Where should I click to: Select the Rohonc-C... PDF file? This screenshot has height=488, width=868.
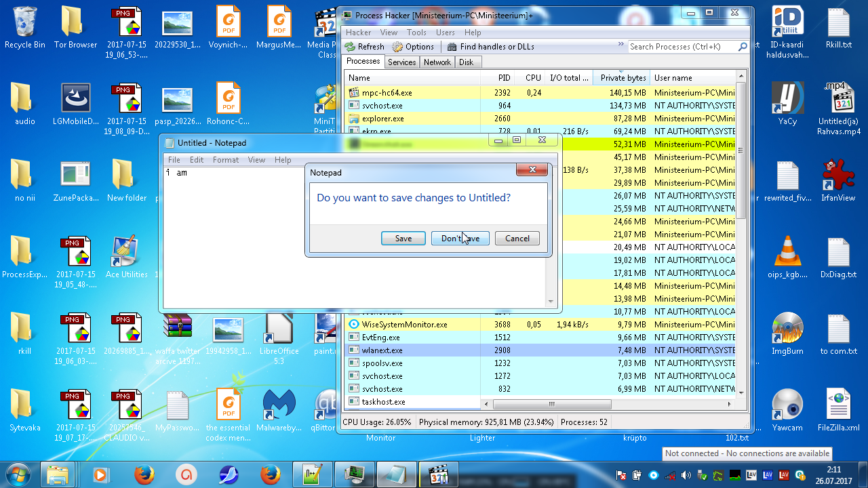coord(229,105)
